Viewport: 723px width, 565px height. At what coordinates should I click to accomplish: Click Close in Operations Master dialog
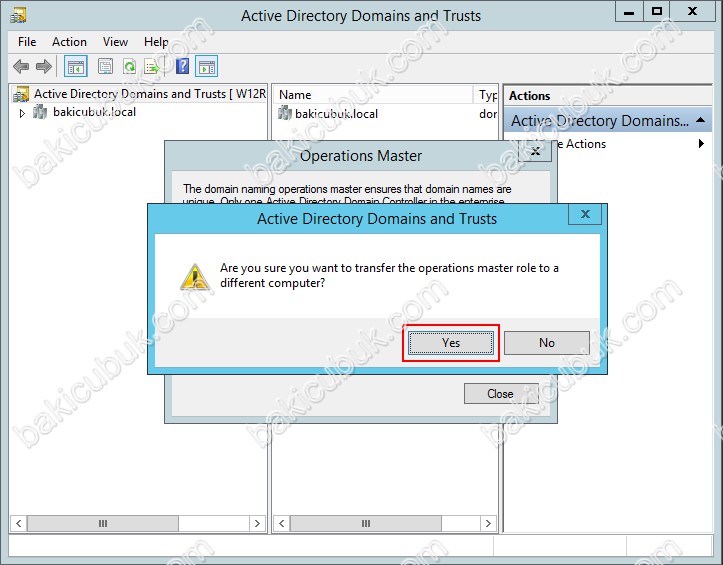pyautogui.click(x=501, y=393)
